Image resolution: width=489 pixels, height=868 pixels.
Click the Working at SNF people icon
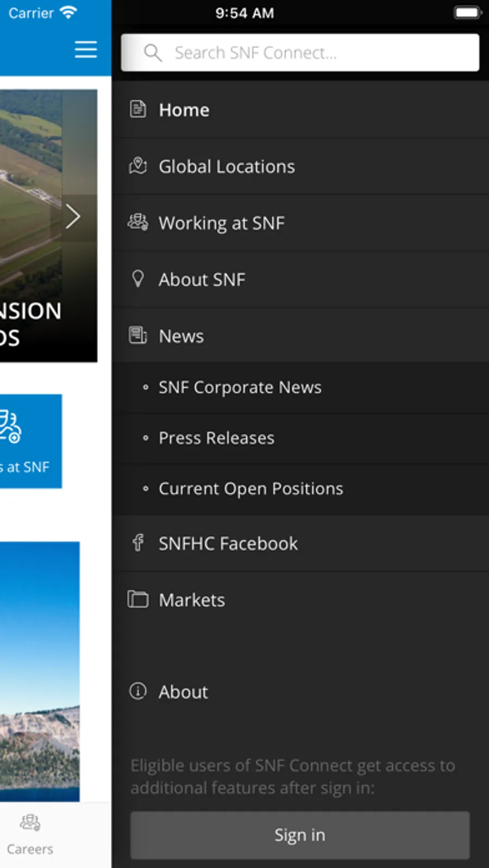click(x=138, y=222)
